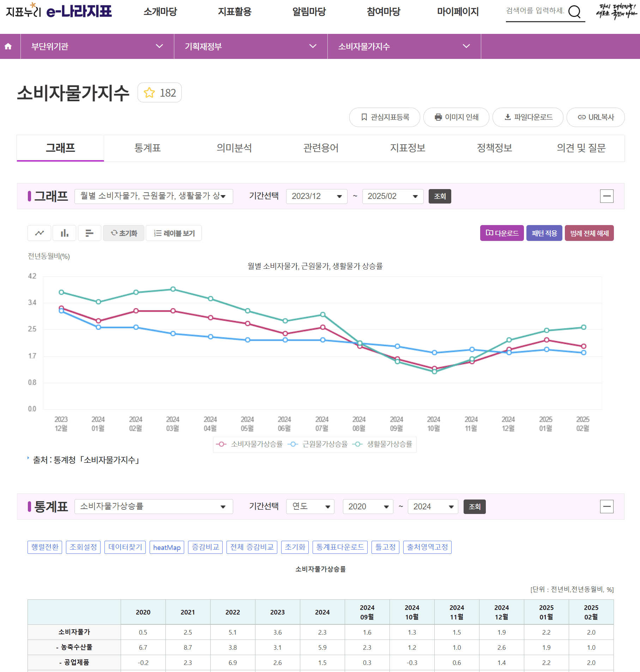Click the 범례 전체 해제 button

point(589,233)
